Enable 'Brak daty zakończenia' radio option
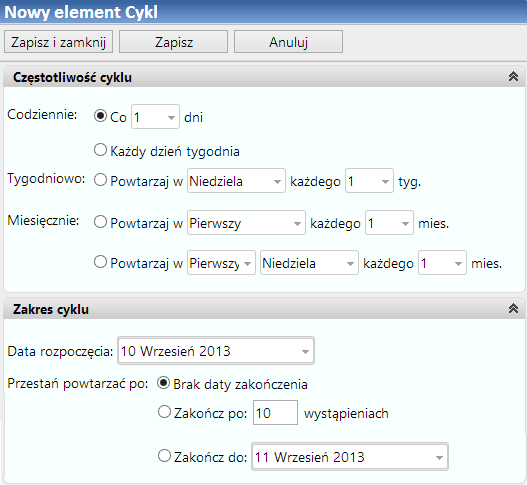Image resolution: width=527 pixels, height=485 pixels. click(x=164, y=383)
